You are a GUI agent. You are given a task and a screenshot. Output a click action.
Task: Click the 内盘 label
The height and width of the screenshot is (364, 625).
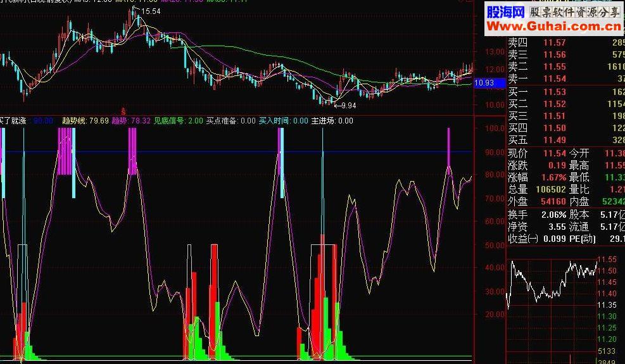click(x=579, y=201)
